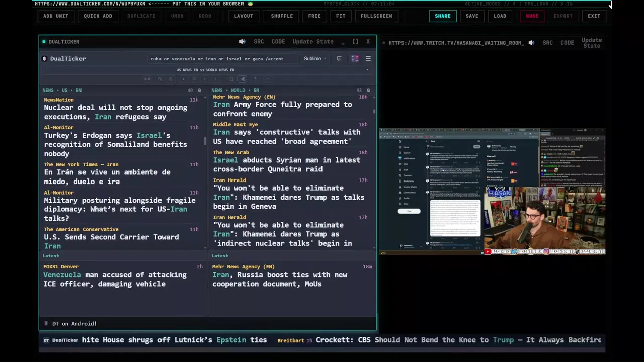Collapse toolbar with the up caret icon
The height and width of the screenshot is (362, 644).
tap(268, 79)
